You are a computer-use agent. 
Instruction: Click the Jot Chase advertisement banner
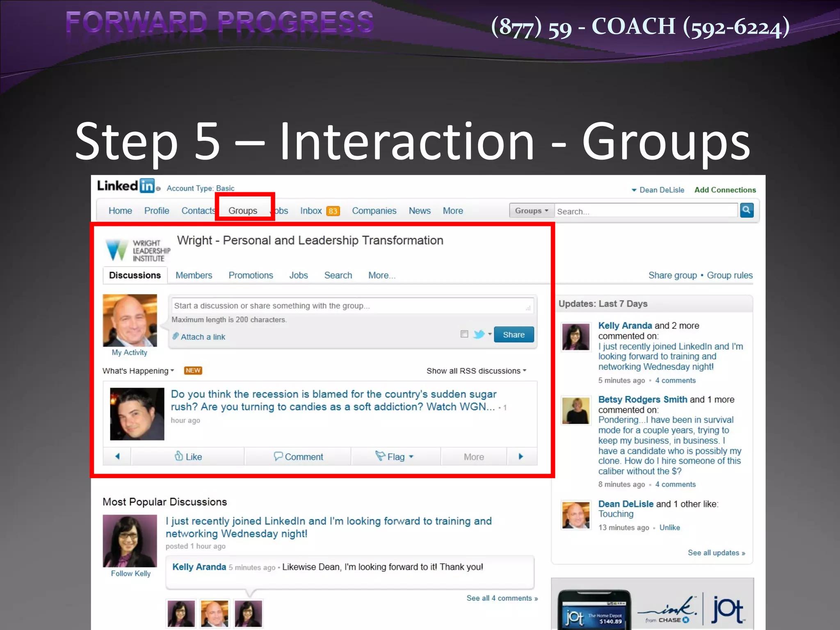tap(653, 604)
